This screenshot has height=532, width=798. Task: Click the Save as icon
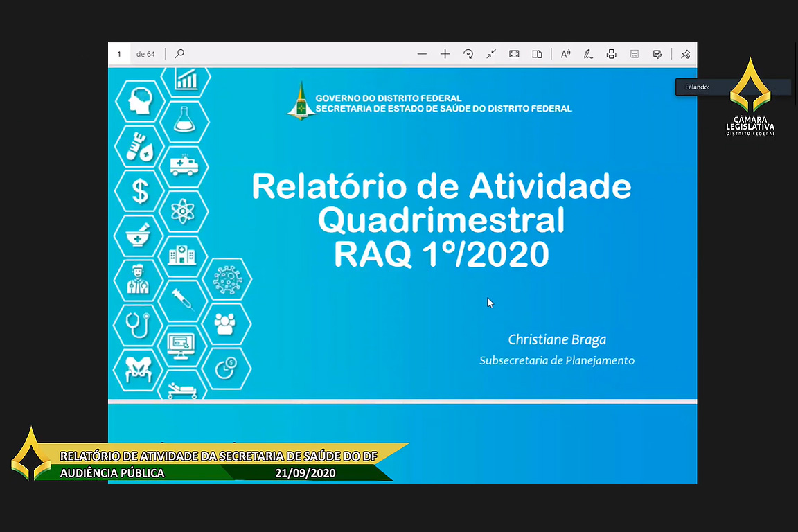pyautogui.click(x=657, y=54)
